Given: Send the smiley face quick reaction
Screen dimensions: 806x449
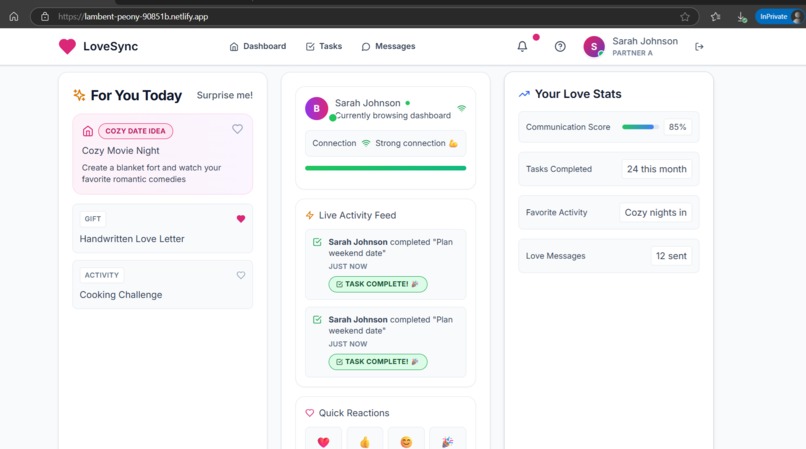Looking at the screenshot, I should point(406,440).
